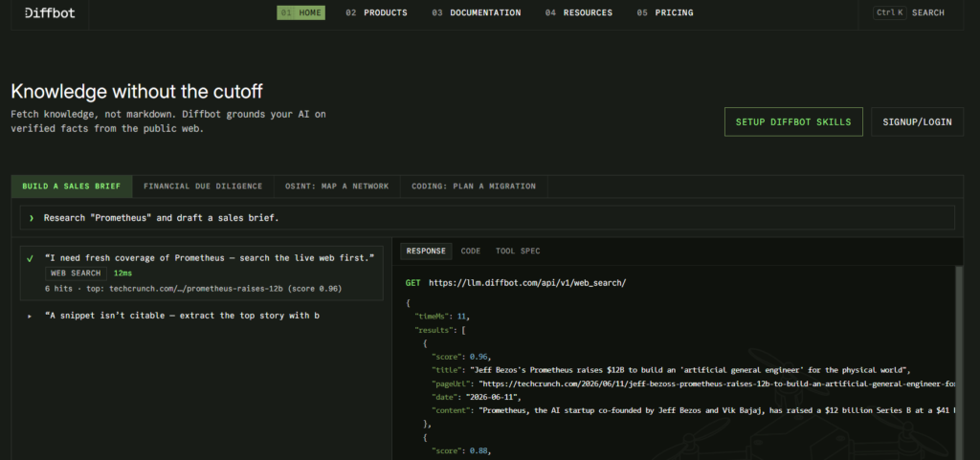This screenshot has width=980, height=460.
Task: Click the '6 hits · top: techcrunch.com' line
Action: pos(193,289)
